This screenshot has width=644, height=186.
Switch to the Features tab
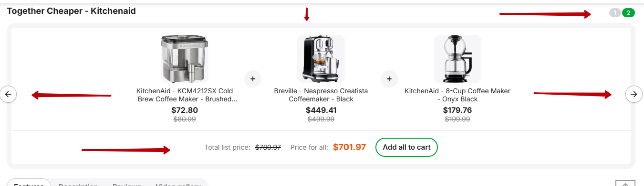pos(29,184)
